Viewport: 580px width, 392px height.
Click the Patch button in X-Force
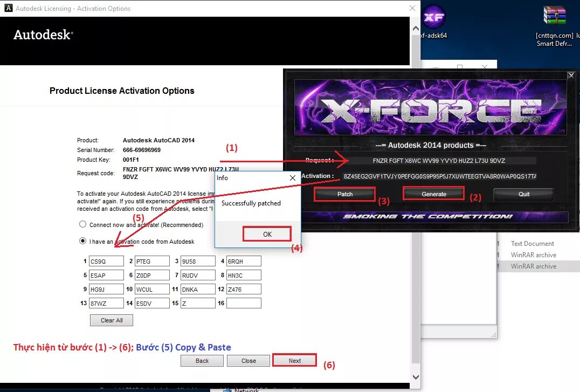point(345,194)
